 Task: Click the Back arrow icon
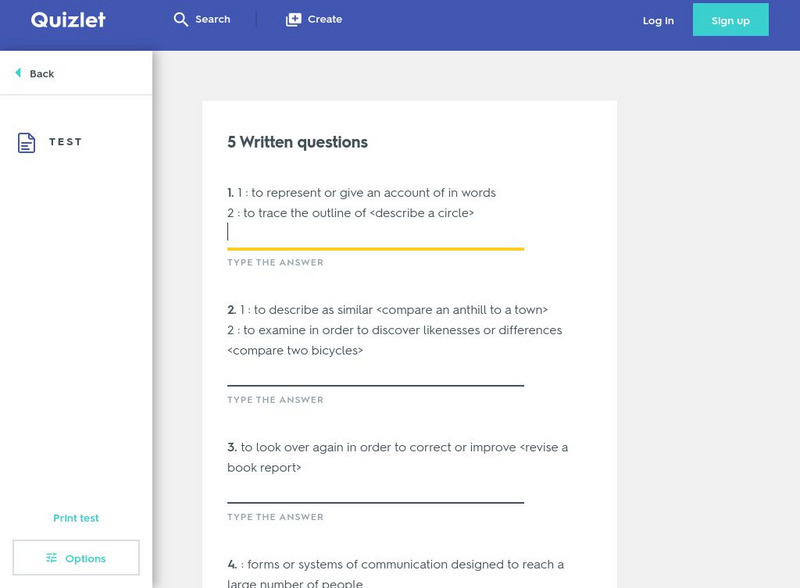[x=18, y=73]
